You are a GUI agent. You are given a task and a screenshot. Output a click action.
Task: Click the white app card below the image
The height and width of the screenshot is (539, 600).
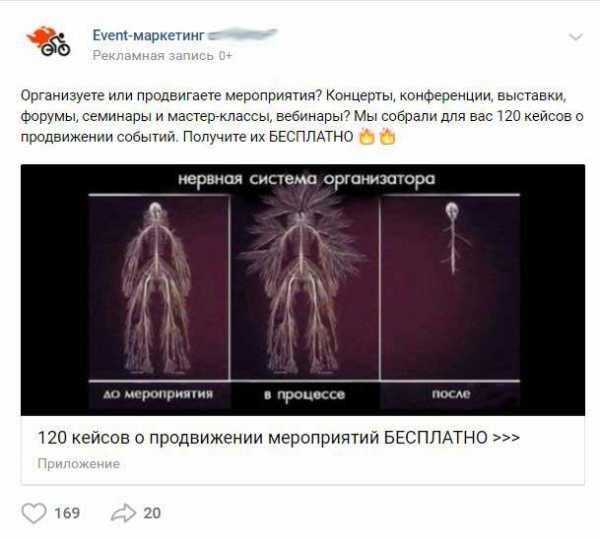(x=303, y=450)
